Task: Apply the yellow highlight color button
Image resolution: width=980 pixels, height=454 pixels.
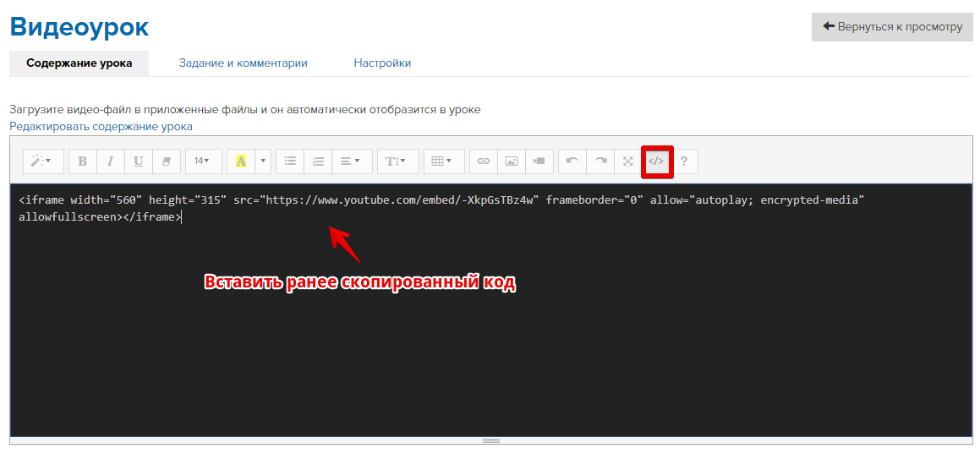Action: [x=241, y=161]
